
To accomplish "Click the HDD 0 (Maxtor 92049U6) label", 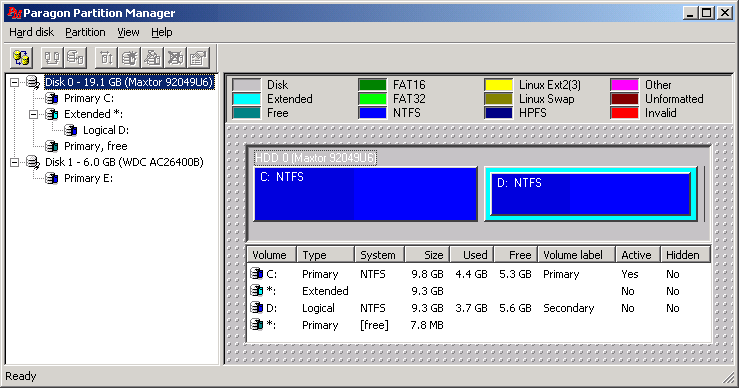I will point(315,158).
